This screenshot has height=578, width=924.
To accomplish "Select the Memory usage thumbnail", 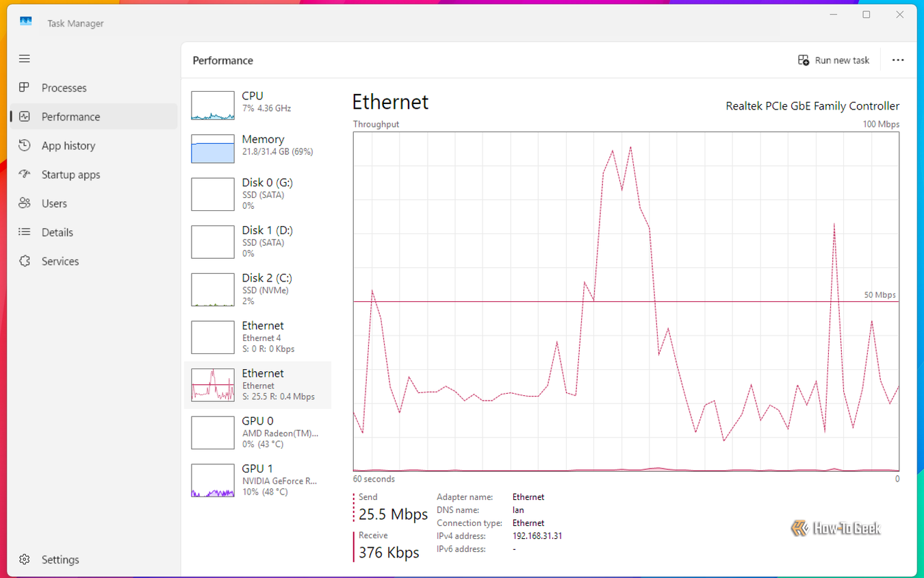I will coord(213,149).
